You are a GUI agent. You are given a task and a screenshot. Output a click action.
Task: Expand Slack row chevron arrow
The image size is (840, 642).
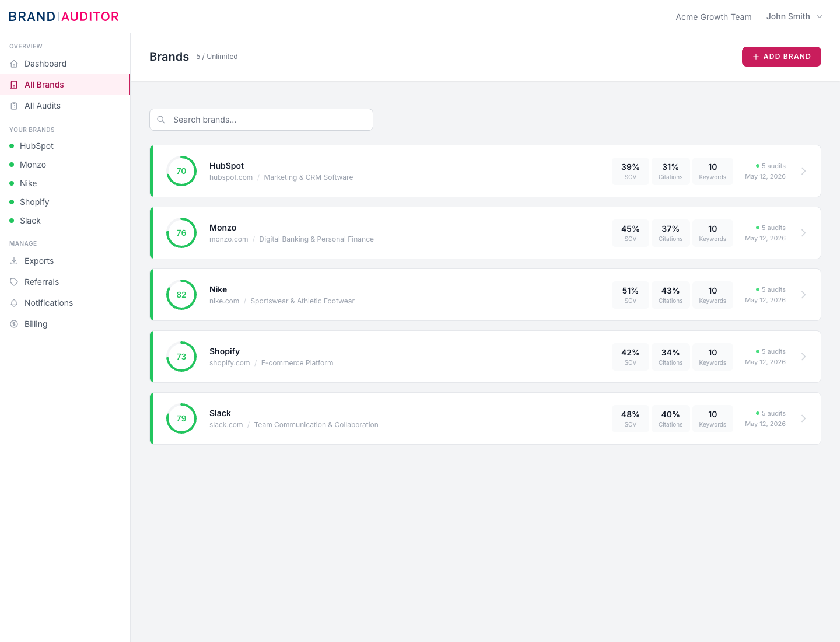(x=804, y=418)
